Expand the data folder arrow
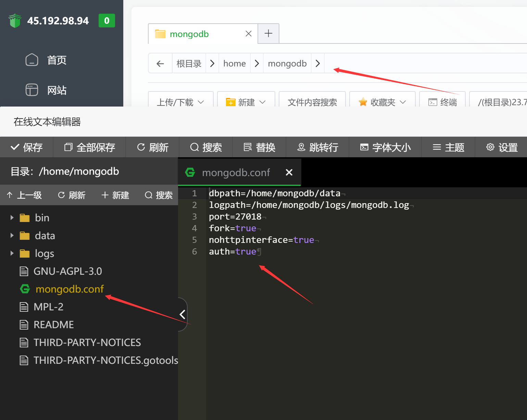 click(12, 235)
